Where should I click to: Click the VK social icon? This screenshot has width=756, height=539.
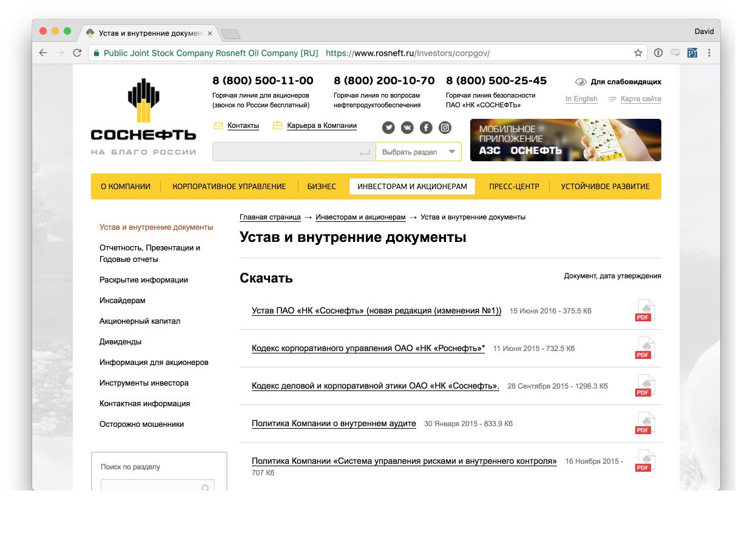click(x=407, y=127)
